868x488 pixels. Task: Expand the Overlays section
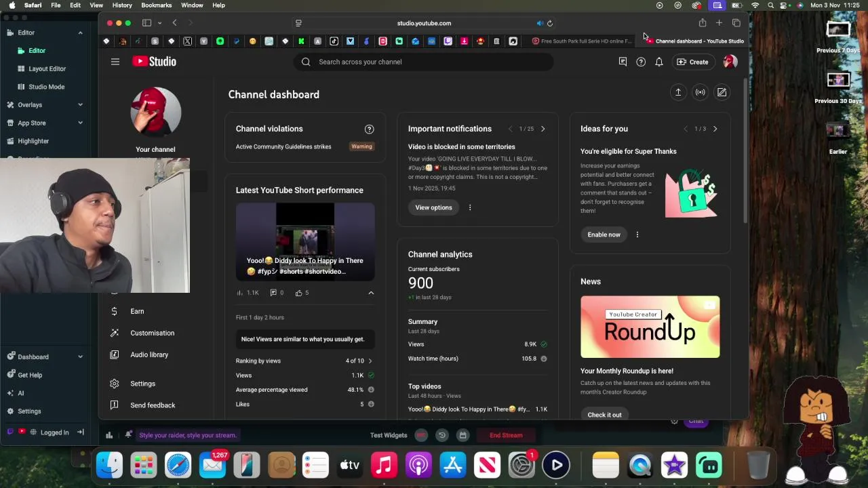(80, 105)
